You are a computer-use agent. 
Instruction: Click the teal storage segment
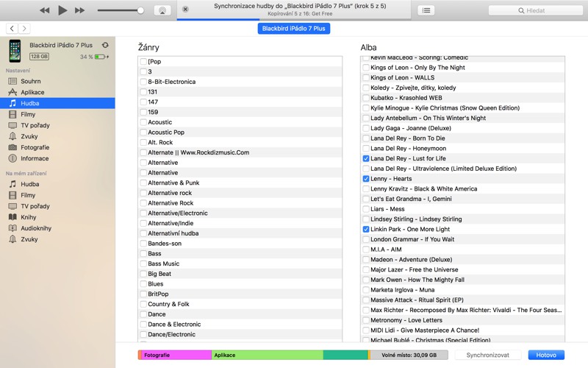345,355
